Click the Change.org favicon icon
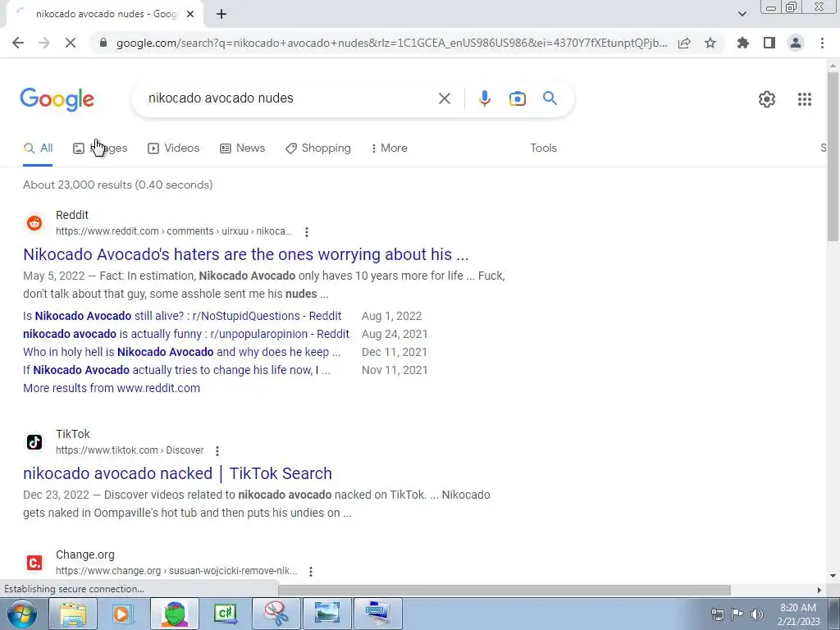The height and width of the screenshot is (630, 840). 34,563
